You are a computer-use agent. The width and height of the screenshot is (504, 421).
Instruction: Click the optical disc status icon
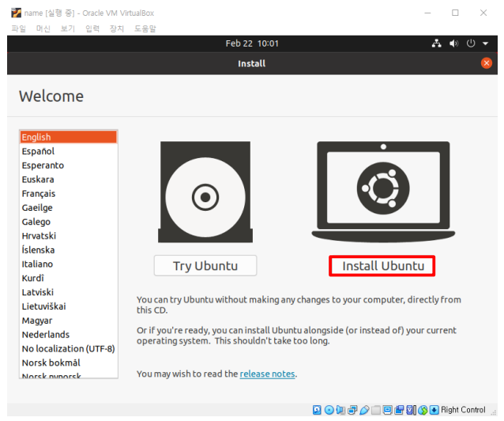tap(329, 410)
